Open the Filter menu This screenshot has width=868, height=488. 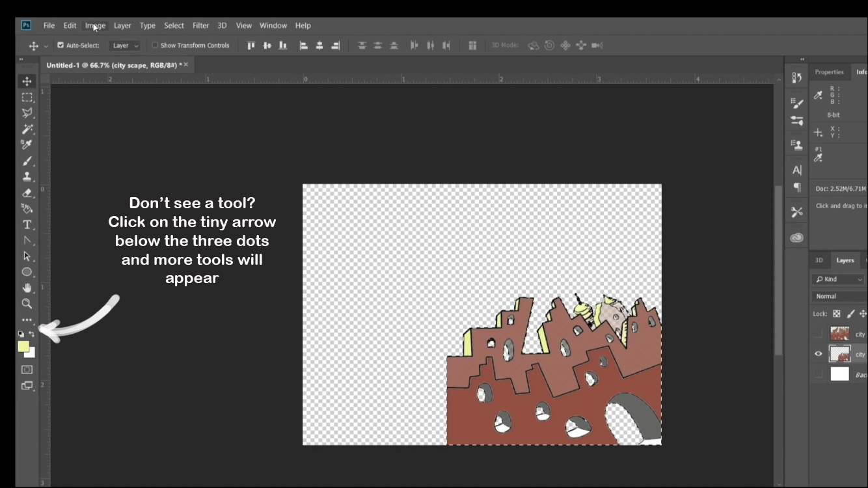pyautogui.click(x=200, y=25)
